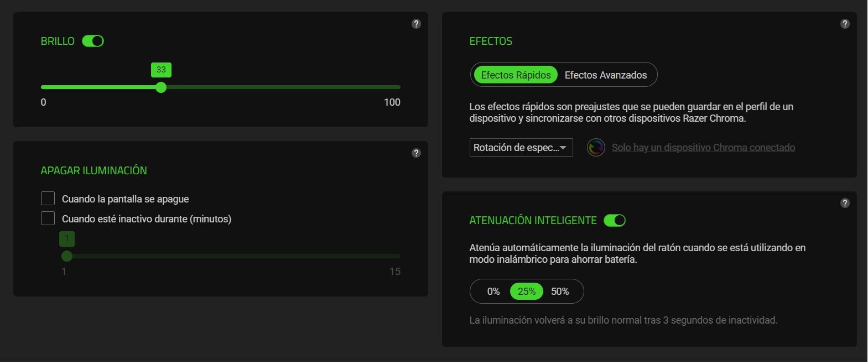868x364 pixels.
Task: Choose the 50% dimming option
Action: pos(560,292)
